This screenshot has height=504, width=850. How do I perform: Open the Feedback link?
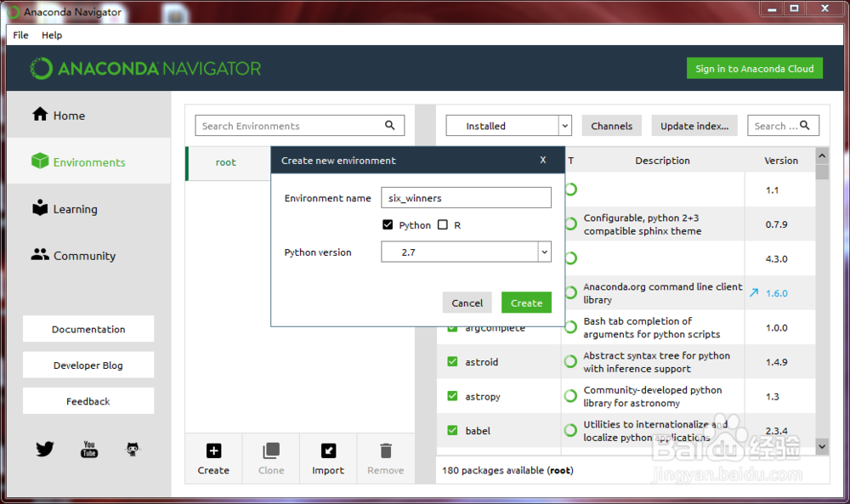[x=88, y=401]
